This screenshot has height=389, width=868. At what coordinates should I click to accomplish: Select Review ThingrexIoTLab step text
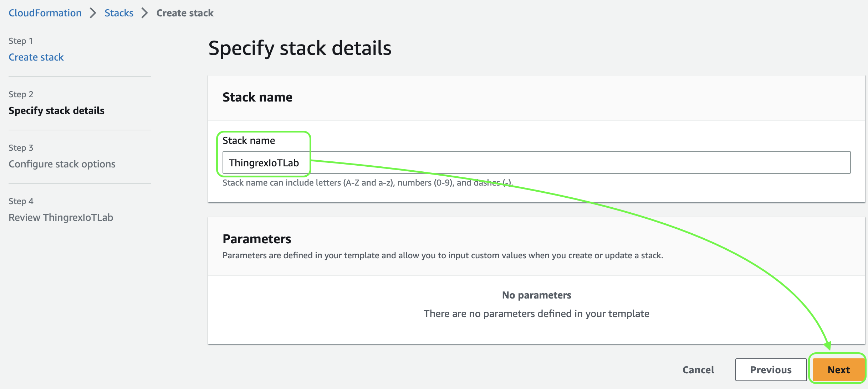tap(61, 217)
